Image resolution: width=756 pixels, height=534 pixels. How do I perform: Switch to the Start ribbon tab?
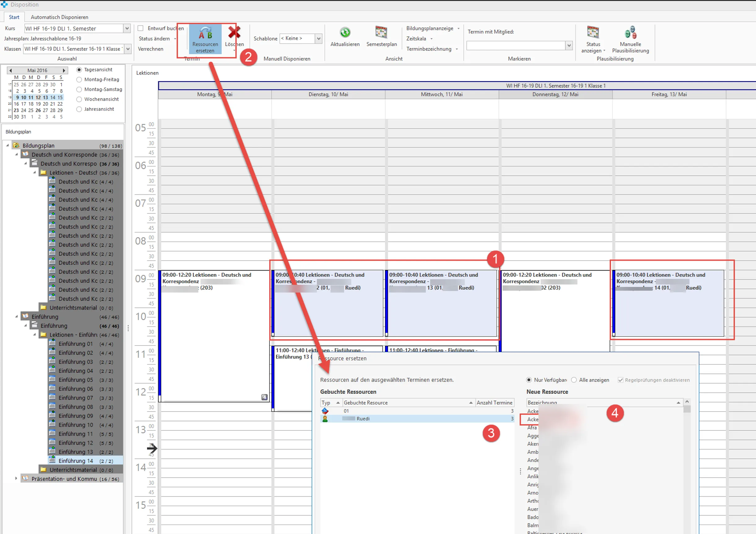14,17
